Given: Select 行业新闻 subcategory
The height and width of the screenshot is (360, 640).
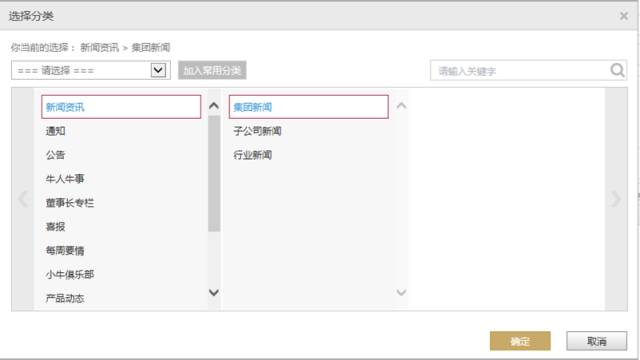Looking at the screenshot, I should coord(253,155).
